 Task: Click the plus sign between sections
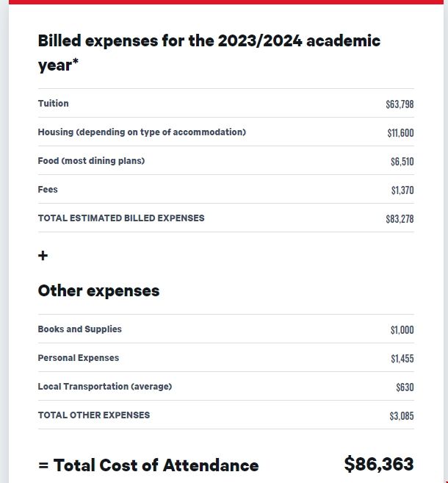tap(43, 256)
